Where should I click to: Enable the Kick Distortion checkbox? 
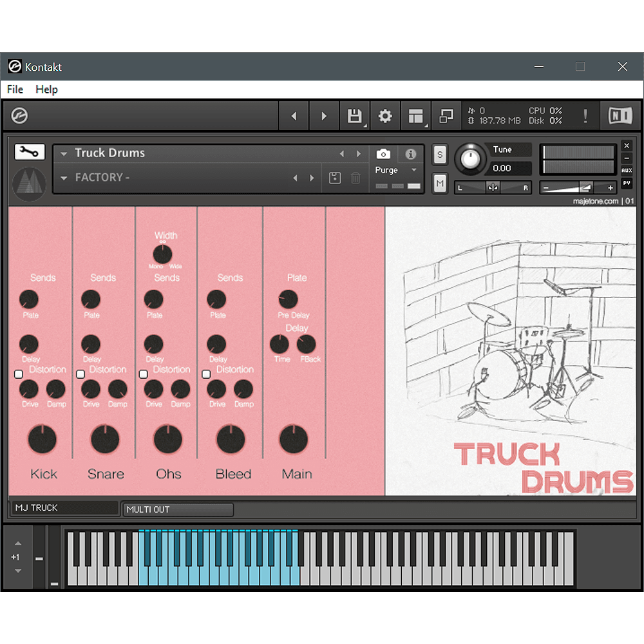point(18,374)
